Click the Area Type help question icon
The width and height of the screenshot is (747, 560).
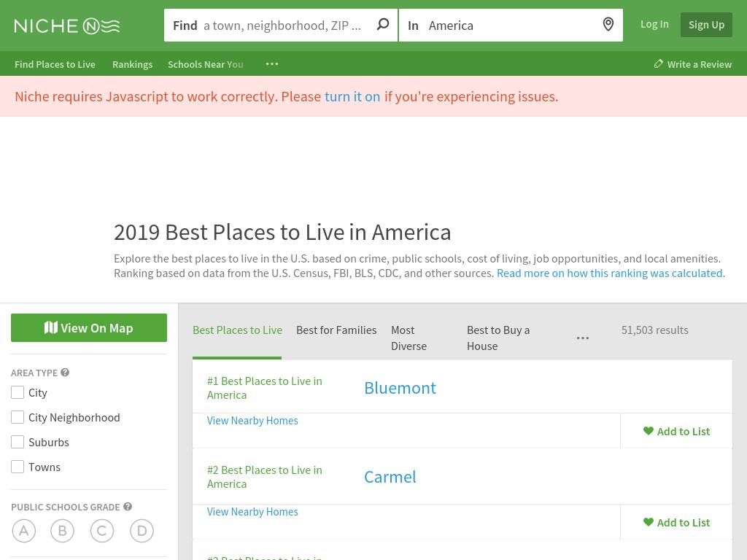coord(65,373)
